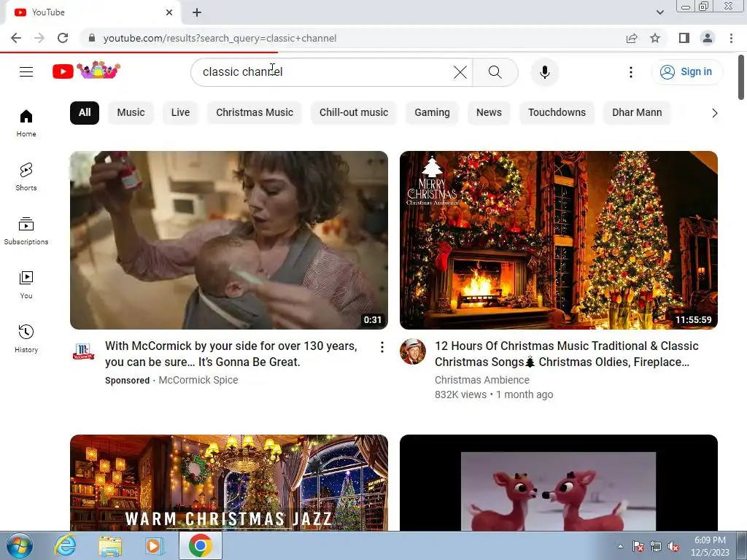Toggle the Chrome side panel
Viewport: 747px width, 560px height.
(x=684, y=38)
